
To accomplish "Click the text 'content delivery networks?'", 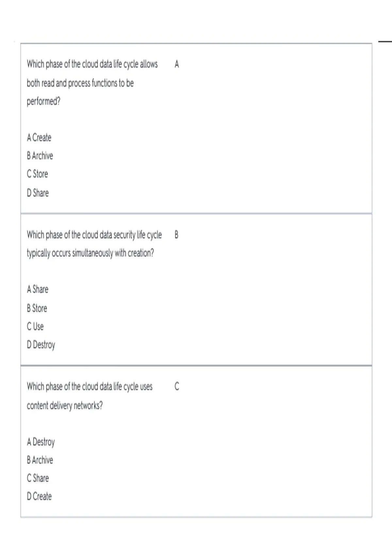I will coord(65,406).
